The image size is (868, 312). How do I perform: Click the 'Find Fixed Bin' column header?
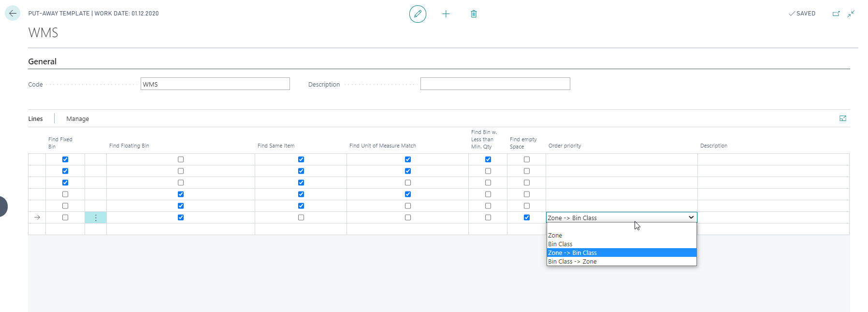pyautogui.click(x=60, y=143)
